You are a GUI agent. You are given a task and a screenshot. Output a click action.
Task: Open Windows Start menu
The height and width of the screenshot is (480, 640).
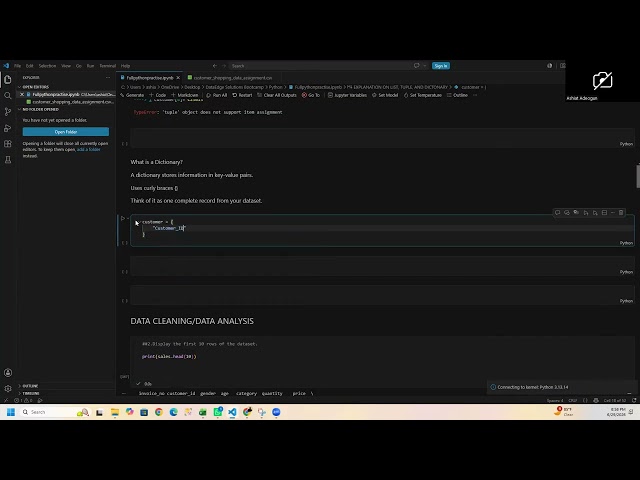[x=11, y=412]
